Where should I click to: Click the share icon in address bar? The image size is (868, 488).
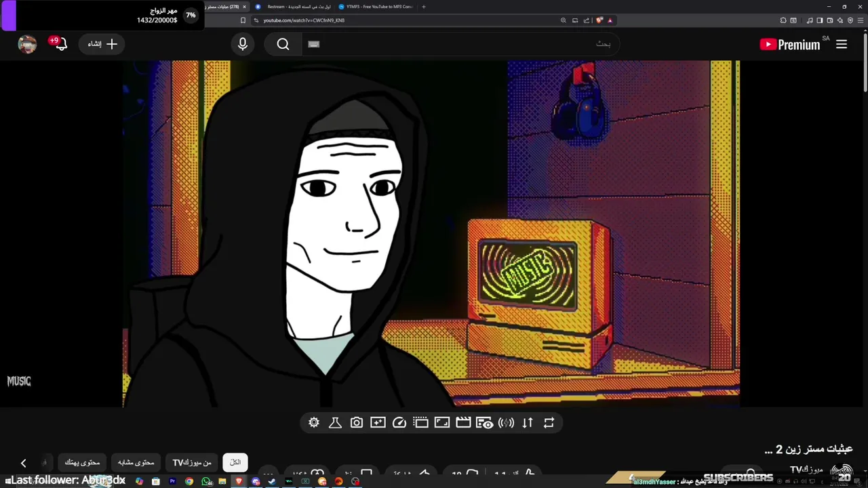[587, 20]
